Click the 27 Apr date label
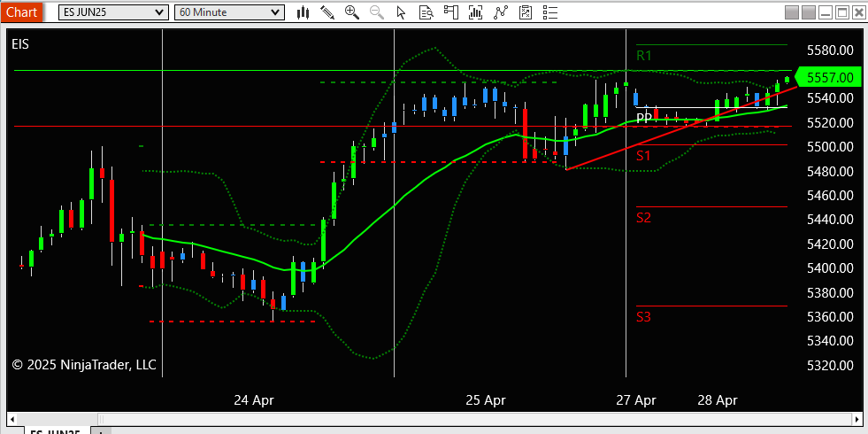868x434 pixels. (636, 400)
